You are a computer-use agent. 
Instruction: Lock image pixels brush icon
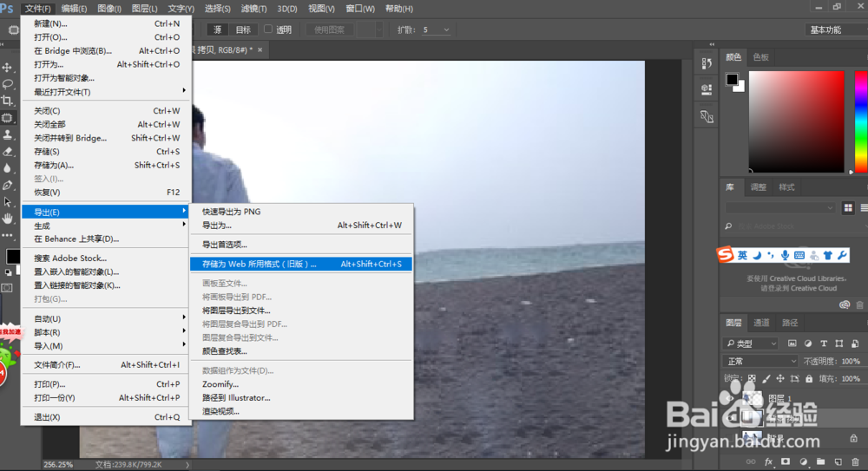tap(766, 379)
